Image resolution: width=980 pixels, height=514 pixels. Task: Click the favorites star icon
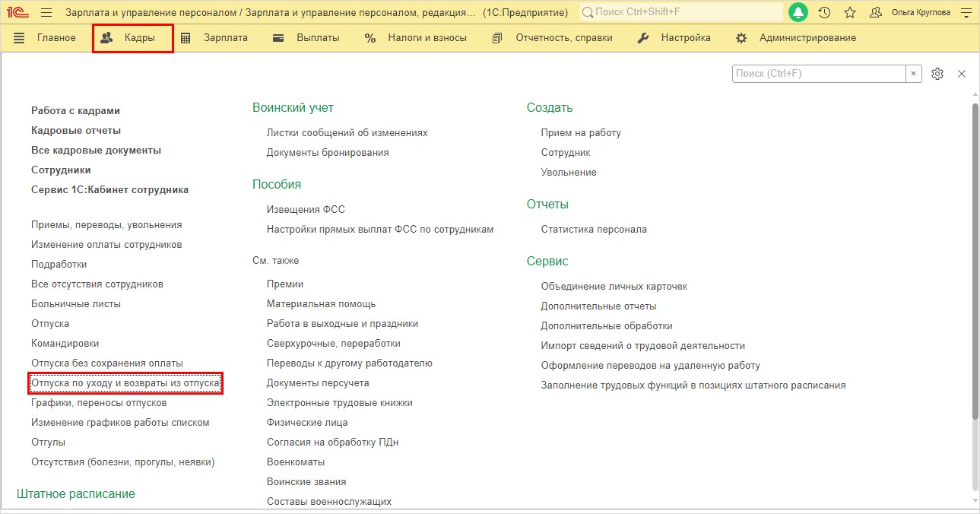(850, 13)
